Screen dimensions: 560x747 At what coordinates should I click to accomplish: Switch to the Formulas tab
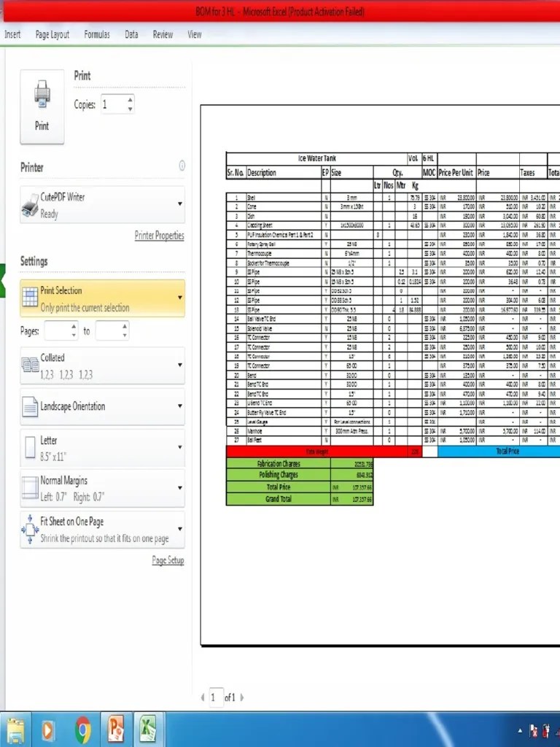click(97, 34)
